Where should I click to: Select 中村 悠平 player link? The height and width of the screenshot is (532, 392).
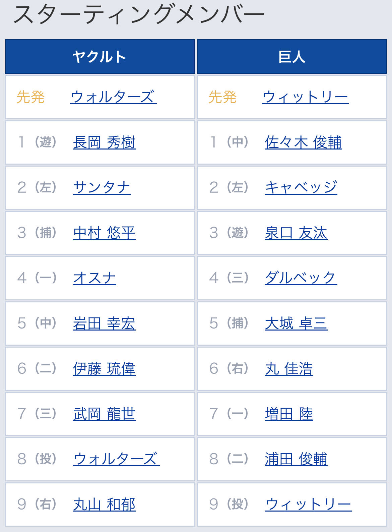coord(104,233)
